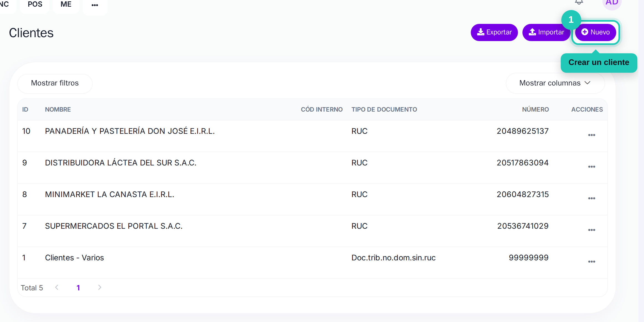
Task: Select the PANADERÍA Y PASTELERÍA DON JOSÉ E.I.R.L. row name
Action: pos(130,131)
